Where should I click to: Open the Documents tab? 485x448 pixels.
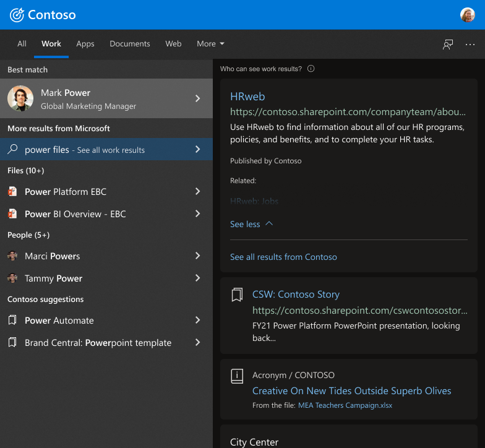tap(130, 44)
